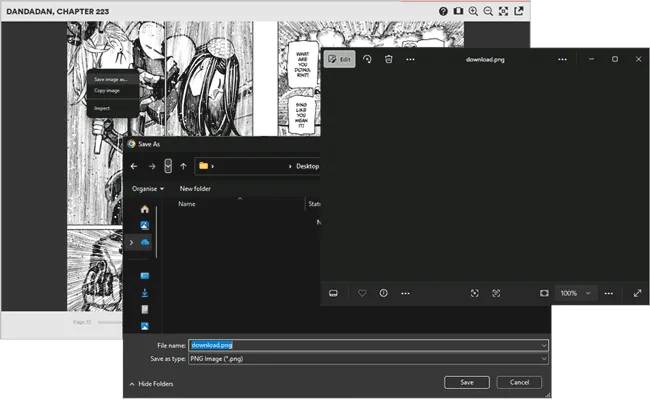Open image info in Photos viewer
This screenshot has height=418, width=650.
click(383, 293)
